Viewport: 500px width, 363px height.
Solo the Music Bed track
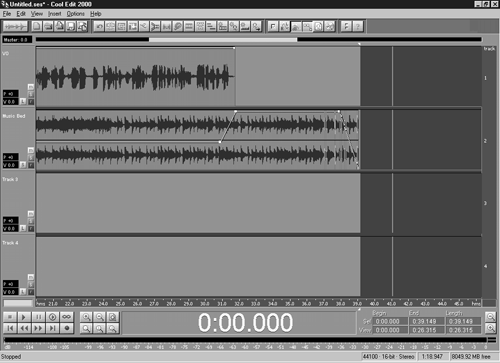coord(31,158)
